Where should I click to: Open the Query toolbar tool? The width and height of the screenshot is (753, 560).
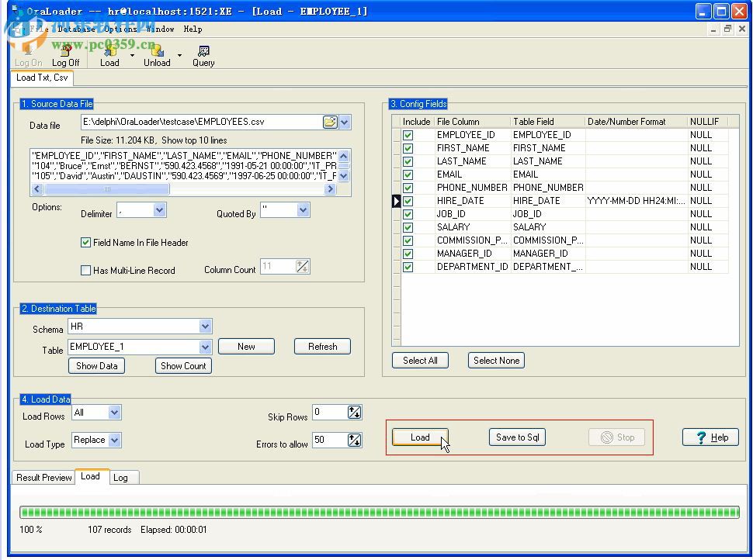click(x=203, y=52)
